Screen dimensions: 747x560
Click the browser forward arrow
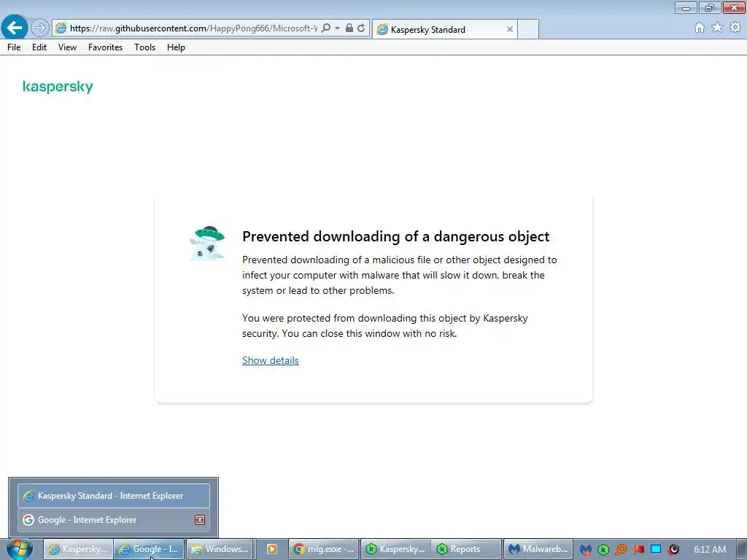(40, 28)
